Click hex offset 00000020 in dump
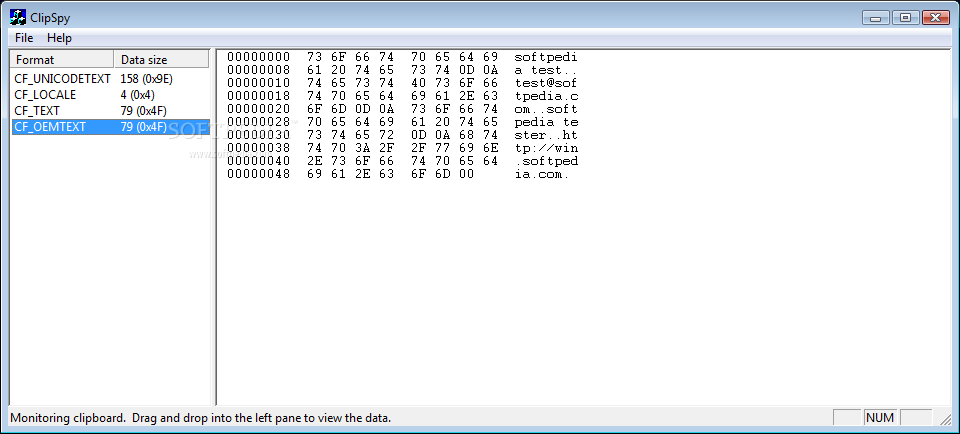Image resolution: width=960 pixels, height=434 pixels. (258, 109)
